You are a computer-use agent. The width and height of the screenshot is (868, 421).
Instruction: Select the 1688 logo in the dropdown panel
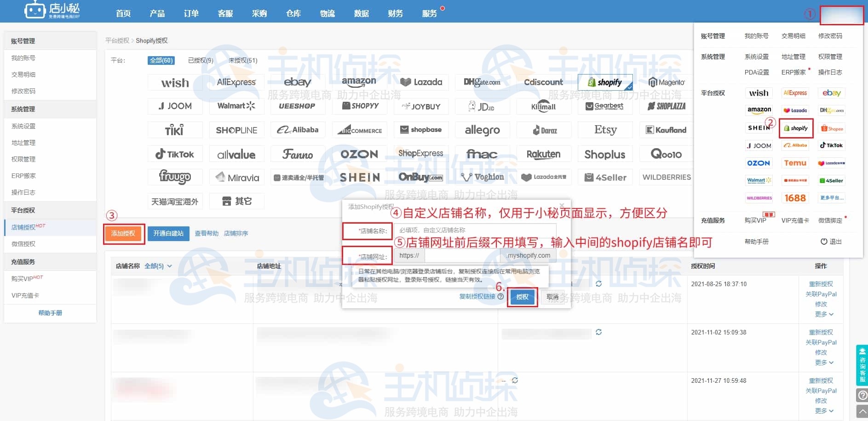[x=795, y=198]
